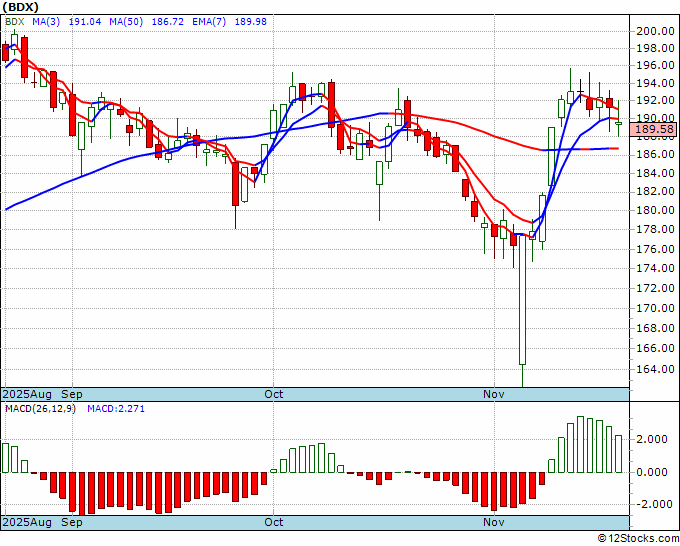Click Sep on the MACD time axis
Screen dimensions: 680x546
click(72, 522)
